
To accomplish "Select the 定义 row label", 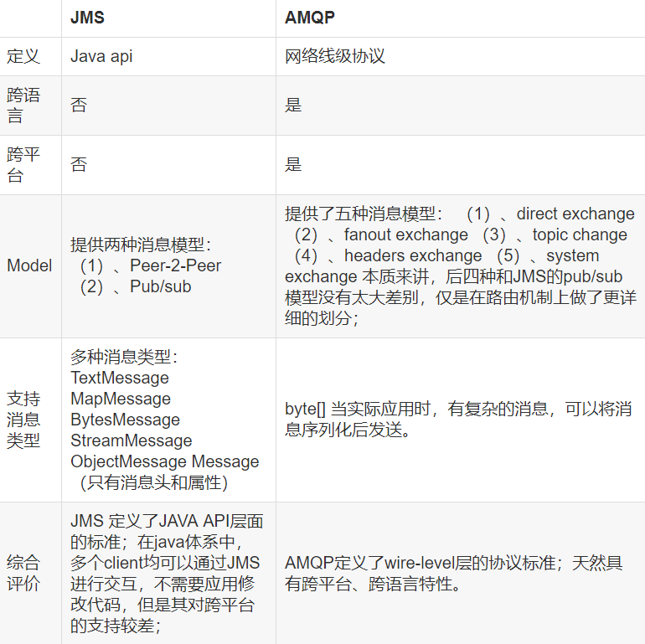I will 23,56.
